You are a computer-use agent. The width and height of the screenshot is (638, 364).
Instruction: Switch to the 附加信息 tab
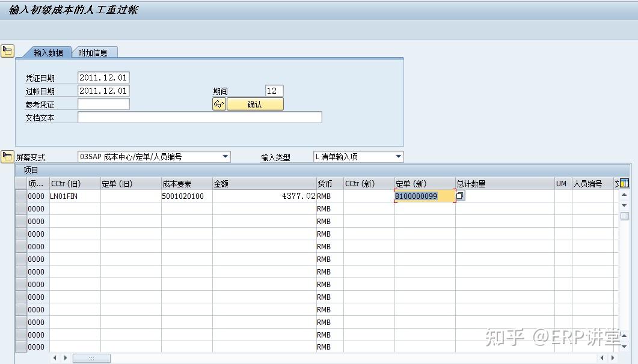pos(94,52)
